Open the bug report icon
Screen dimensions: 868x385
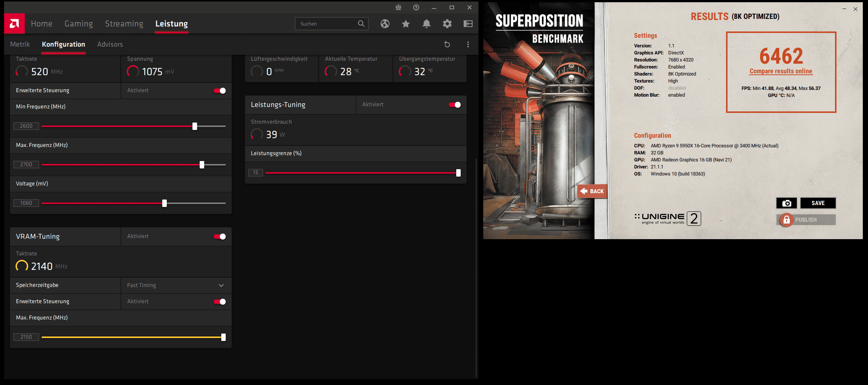tap(398, 7)
